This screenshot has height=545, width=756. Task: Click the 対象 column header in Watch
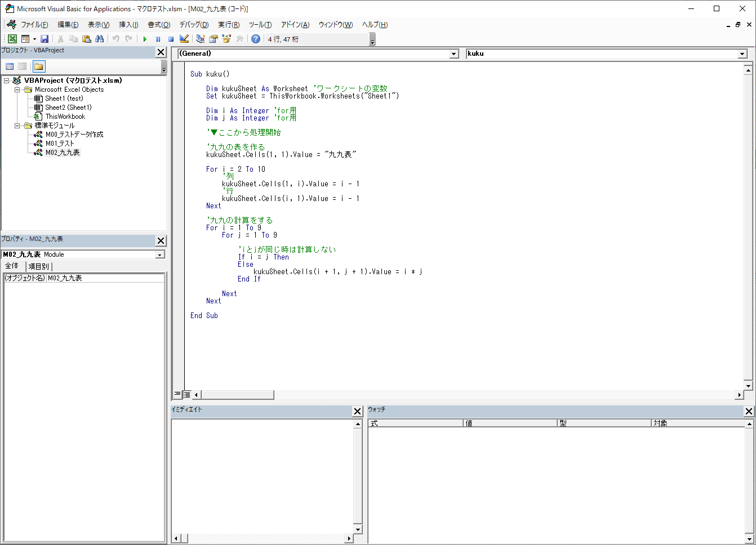tap(699, 423)
